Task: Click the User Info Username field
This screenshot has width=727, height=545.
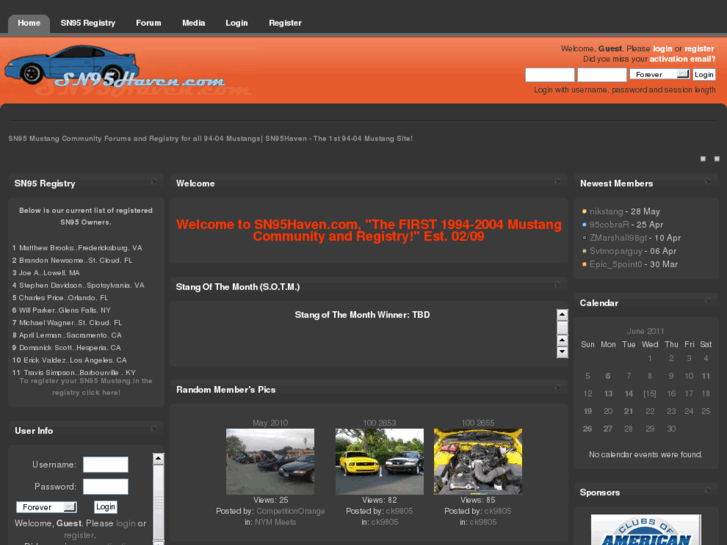Action: point(106,465)
